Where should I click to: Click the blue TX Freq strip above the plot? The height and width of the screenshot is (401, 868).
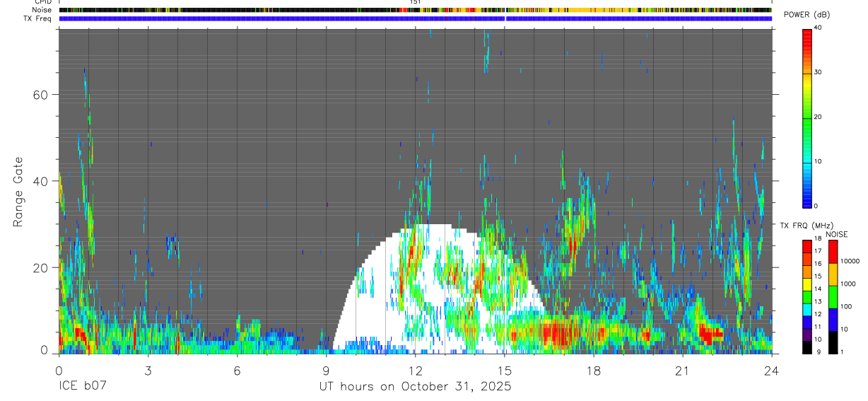[415, 18]
